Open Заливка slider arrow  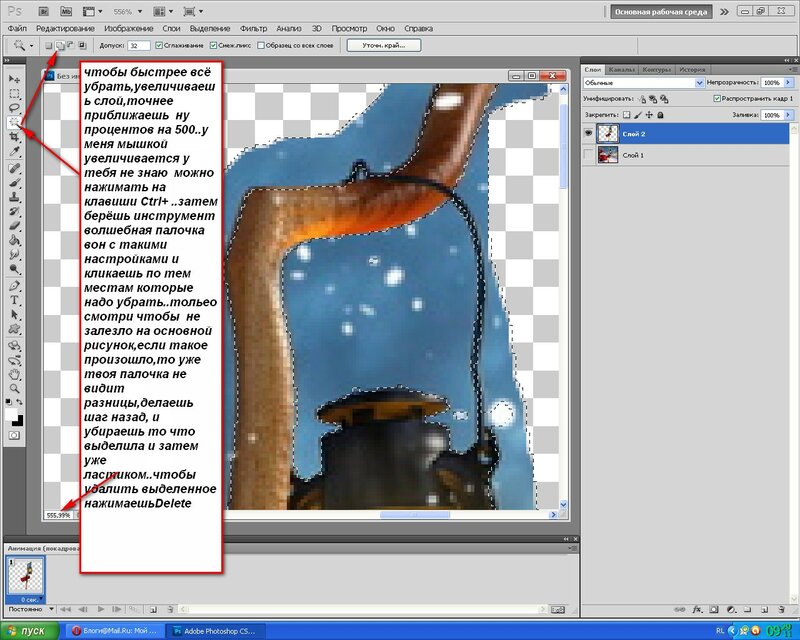pos(789,115)
